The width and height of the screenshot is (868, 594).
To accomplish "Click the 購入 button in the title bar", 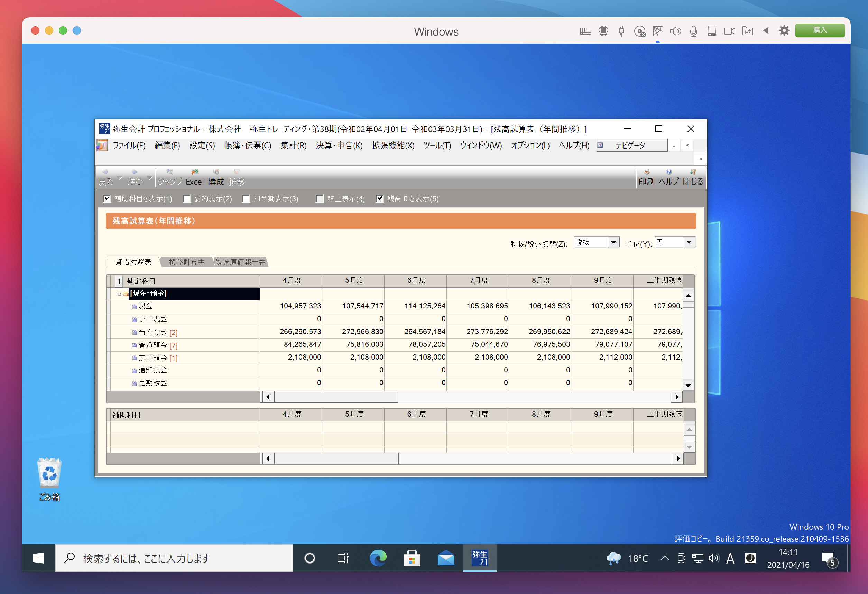I will point(820,30).
